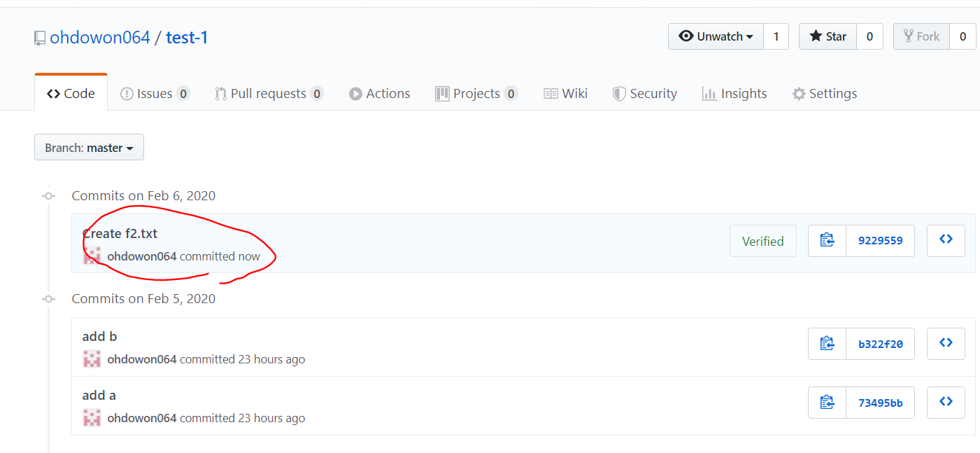Click the test-1 repository name link
The height and width of the screenshot is (453, 980).
(187, 37)
